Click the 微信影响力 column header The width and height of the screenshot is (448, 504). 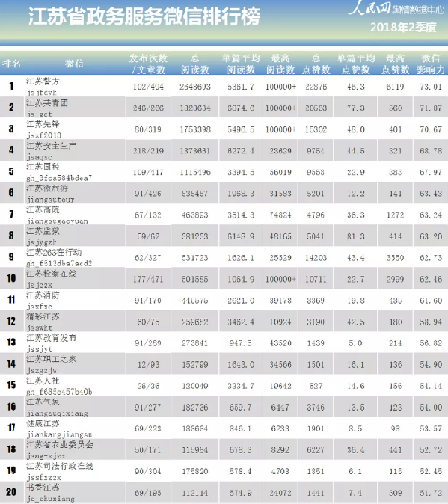point(430,64)
